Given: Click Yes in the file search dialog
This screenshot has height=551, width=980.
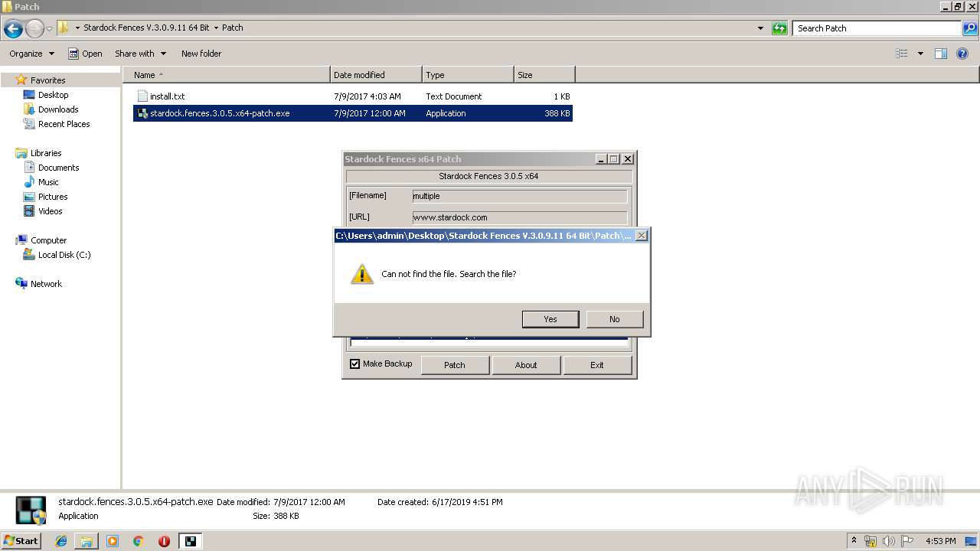Looking at the screenshot, I should 550,319.
